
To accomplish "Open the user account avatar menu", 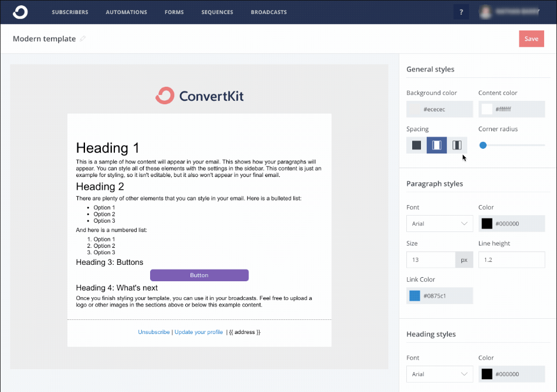I will tap(485, 12).
